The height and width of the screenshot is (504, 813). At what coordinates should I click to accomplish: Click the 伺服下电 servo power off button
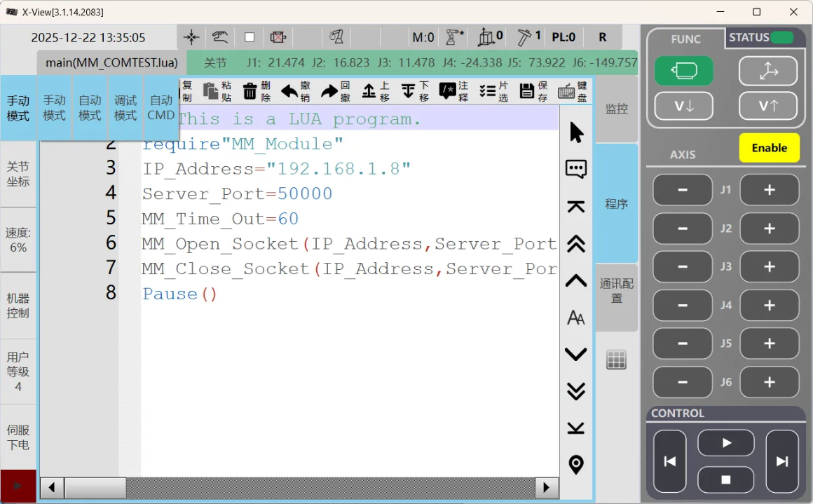point(18,437)
